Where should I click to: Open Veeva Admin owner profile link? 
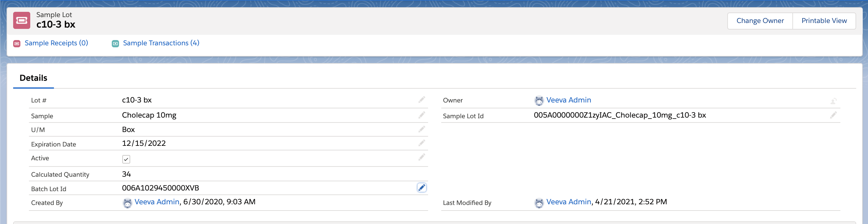pyautogui.click(x=568, y=100)
